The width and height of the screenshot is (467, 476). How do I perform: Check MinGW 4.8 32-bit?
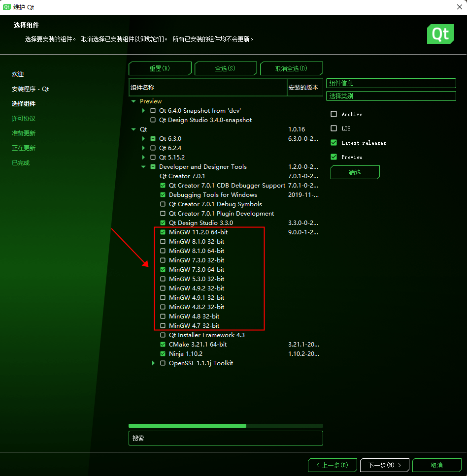(163, 317)
